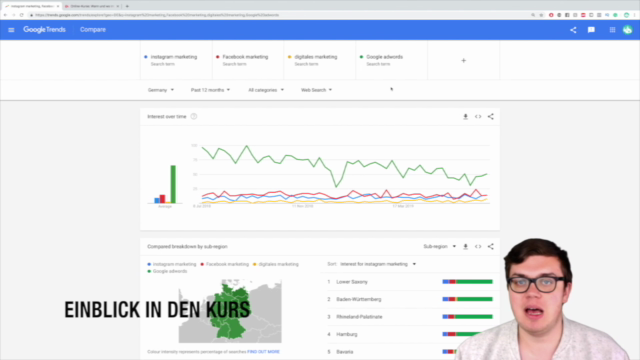Switch to first Google Trends tab

[31, 6]
